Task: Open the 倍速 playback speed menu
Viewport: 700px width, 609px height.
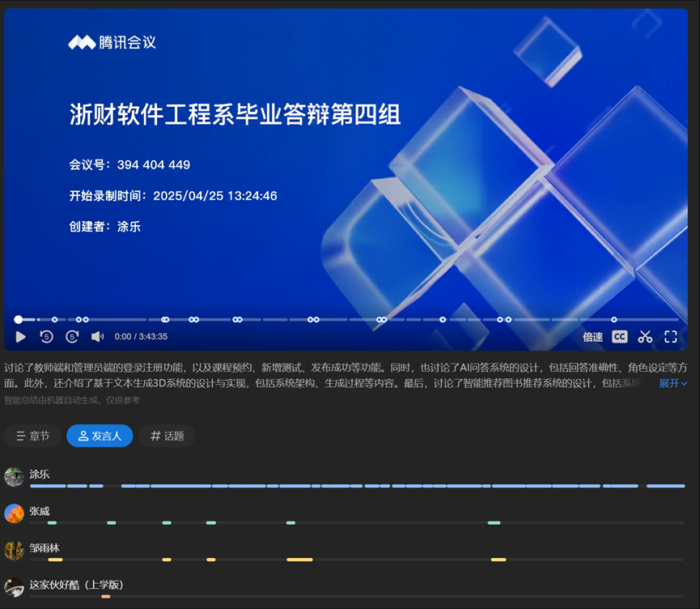Action: (x=593, y=337)
